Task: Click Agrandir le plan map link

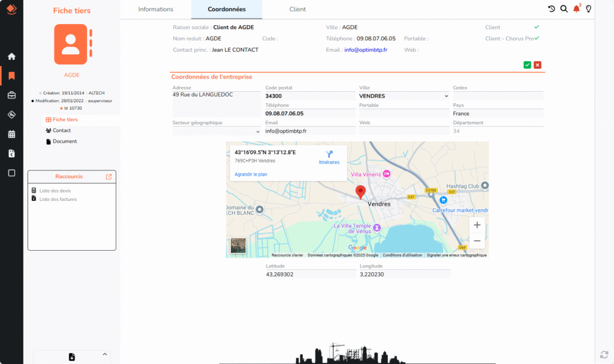Action: click(x=251, y=175)
